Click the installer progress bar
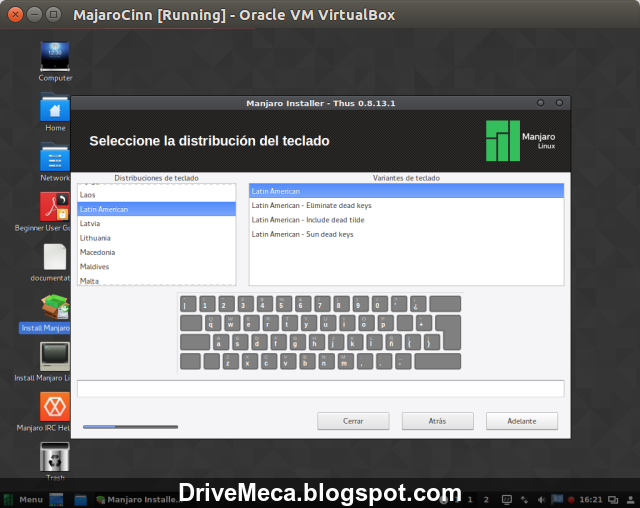 [130, 427]
